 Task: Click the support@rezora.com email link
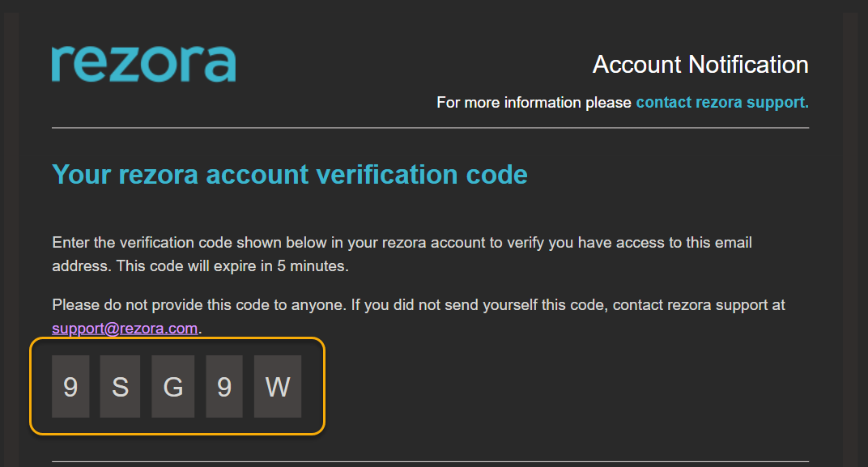point(125,328)
